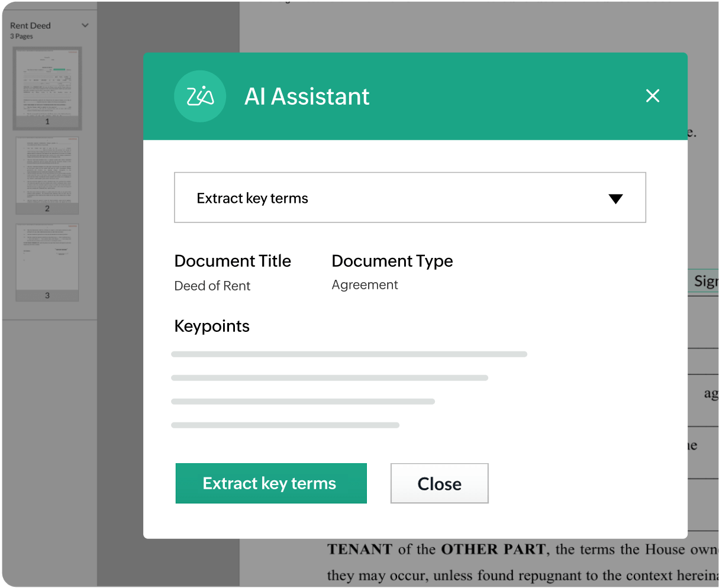
Task: Click the Keypoints heading
Action: 212,327
